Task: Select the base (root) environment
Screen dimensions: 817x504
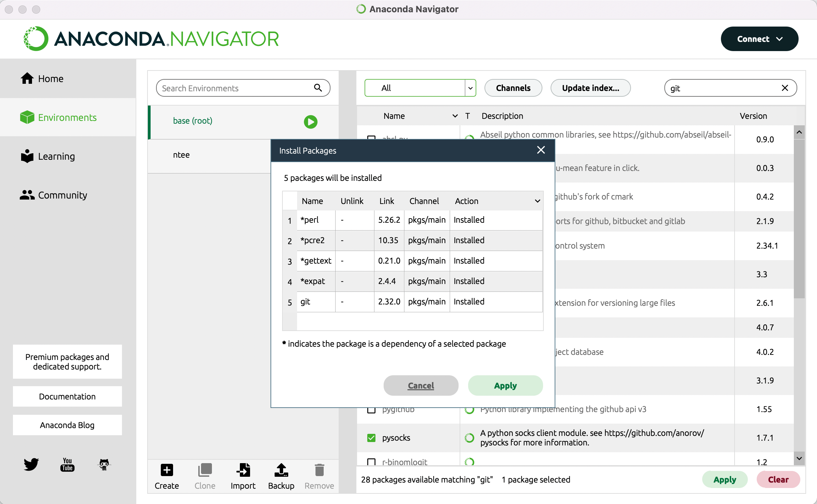Action: (x=243, y=122)
